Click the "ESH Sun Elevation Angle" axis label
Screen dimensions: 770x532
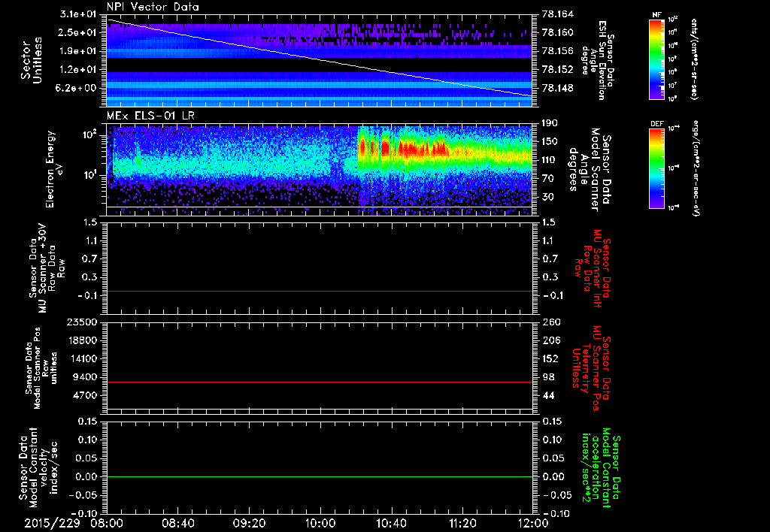pos(597,60)
